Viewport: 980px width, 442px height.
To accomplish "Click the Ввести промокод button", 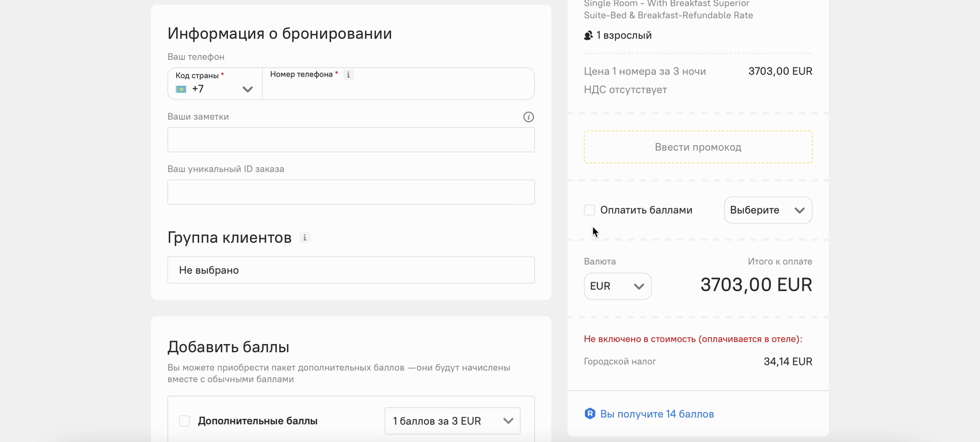I will [698, 147].
